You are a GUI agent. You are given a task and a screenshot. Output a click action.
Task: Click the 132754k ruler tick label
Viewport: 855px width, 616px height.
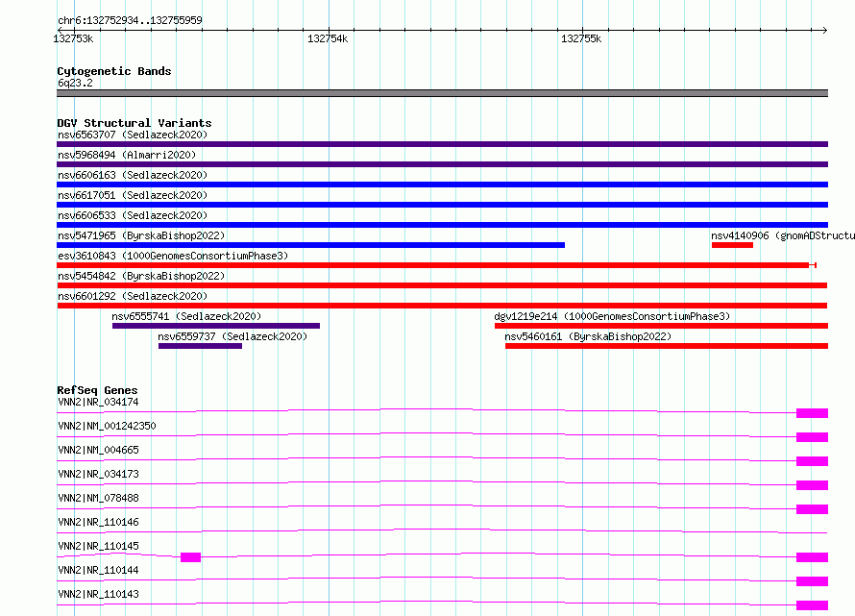click(328, 38)
